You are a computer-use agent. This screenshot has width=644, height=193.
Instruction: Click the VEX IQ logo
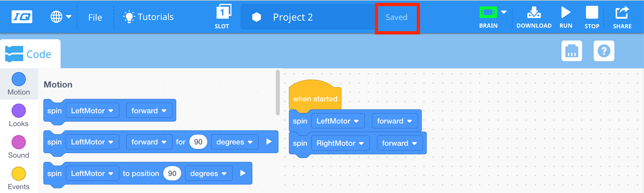(22, 17)
